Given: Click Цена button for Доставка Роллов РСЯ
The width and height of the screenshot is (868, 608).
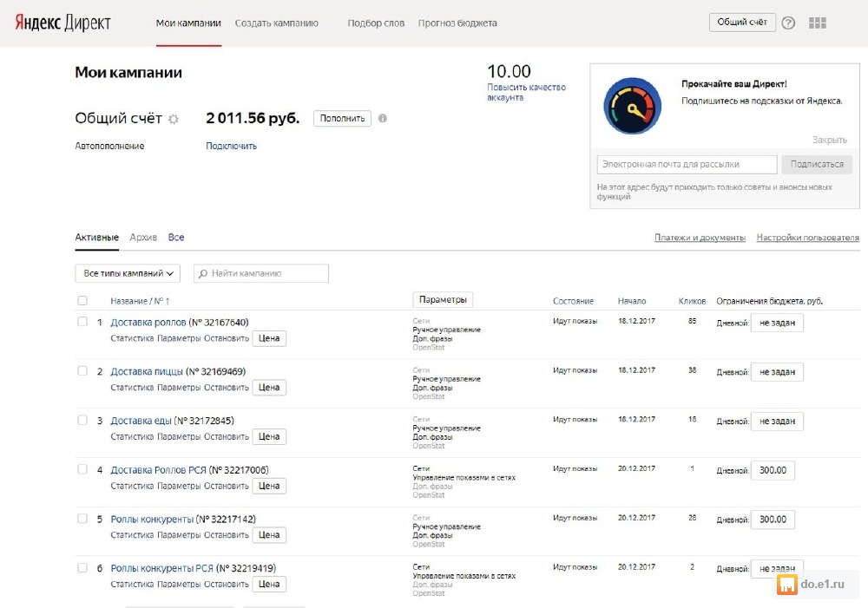Looking at the screenshot, I should pyautogui.click(x=269, y=486).
